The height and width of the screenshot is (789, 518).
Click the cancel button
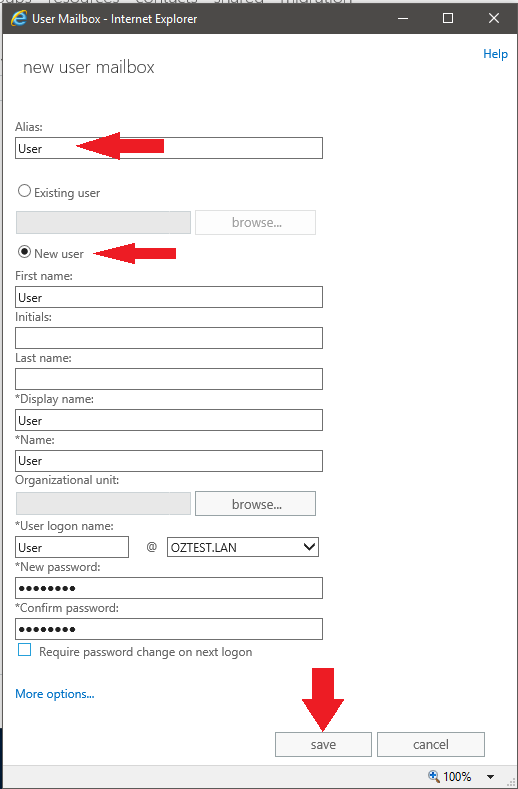431,745
